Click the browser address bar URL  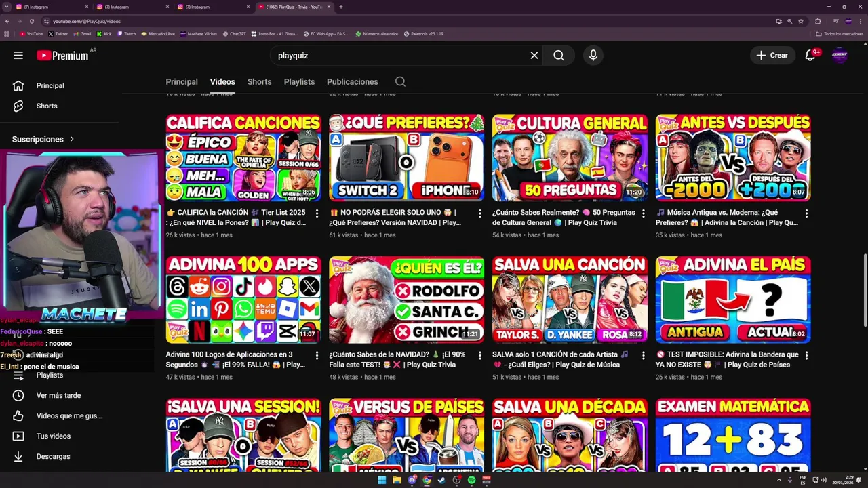87,21
